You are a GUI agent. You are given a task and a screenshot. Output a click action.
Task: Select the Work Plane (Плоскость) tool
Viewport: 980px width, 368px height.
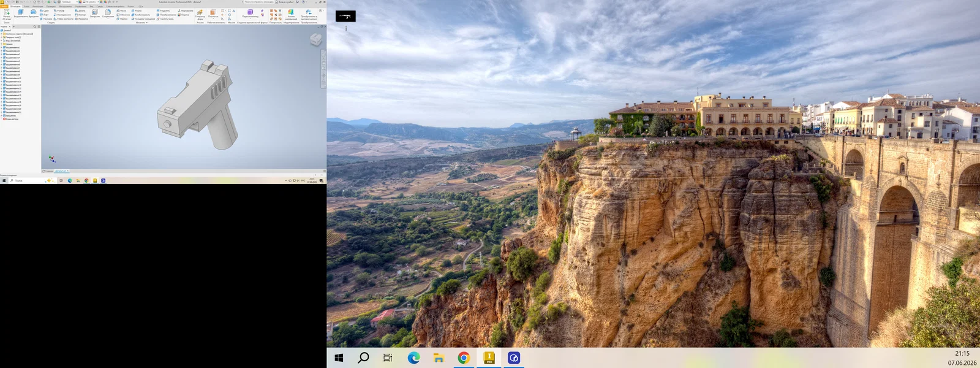(x=213, y=13)
